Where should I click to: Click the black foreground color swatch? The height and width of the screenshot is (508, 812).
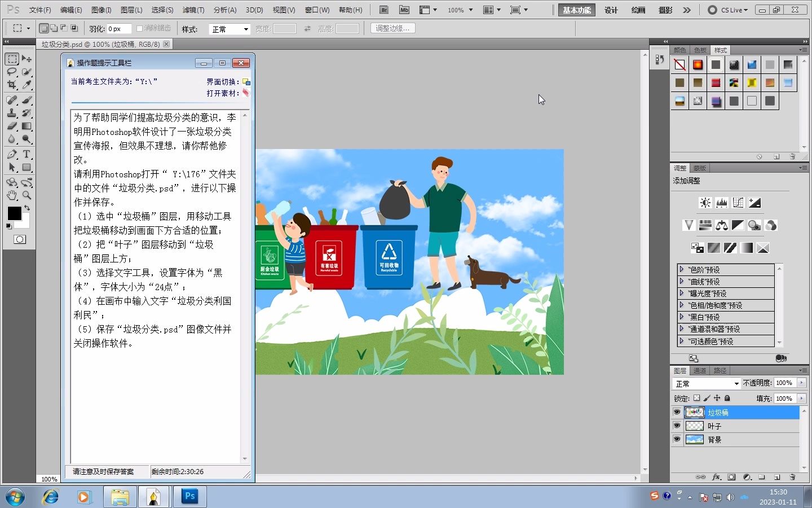point(14,214)
